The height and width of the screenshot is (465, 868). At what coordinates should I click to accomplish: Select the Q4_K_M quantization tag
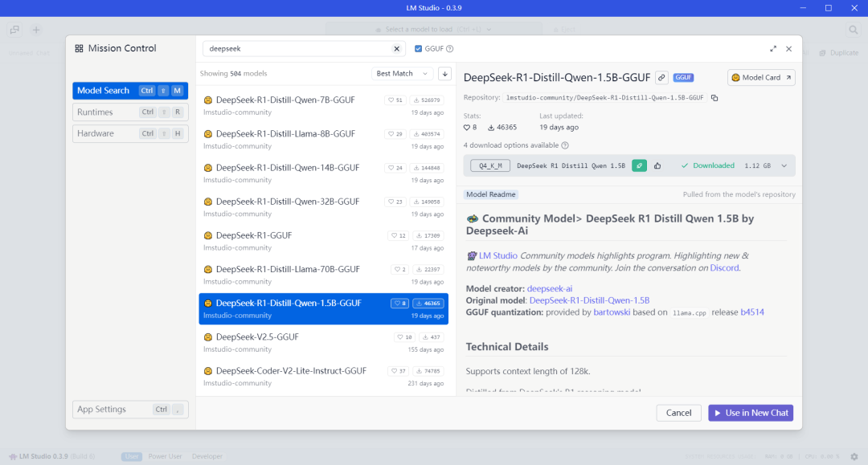click(490, 166)
